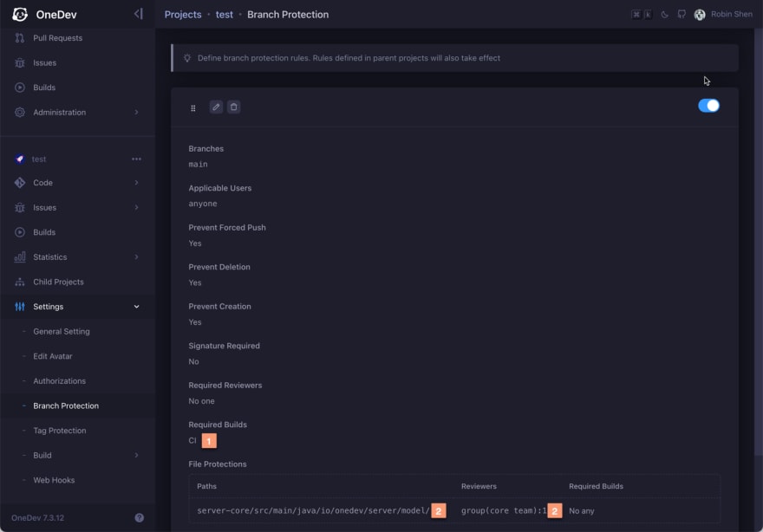The image size is (763, 532).
Task: Click 'No one' under Required Reviewers
Action: 201,401
